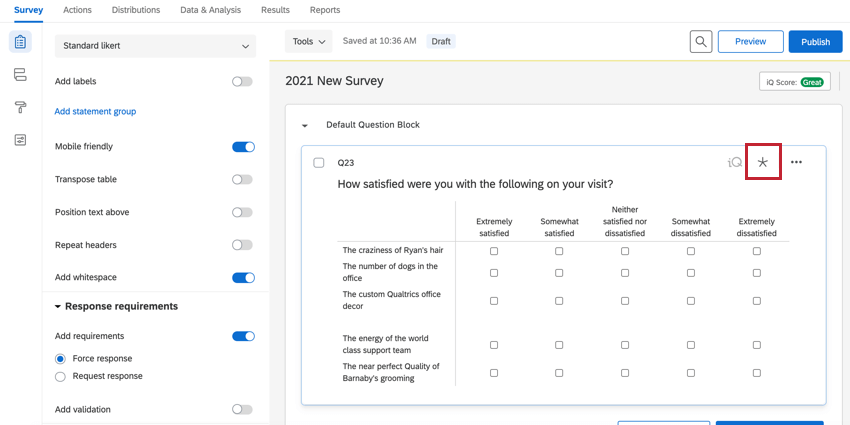
Task: Click the Publish button
Action: point(815,41)
